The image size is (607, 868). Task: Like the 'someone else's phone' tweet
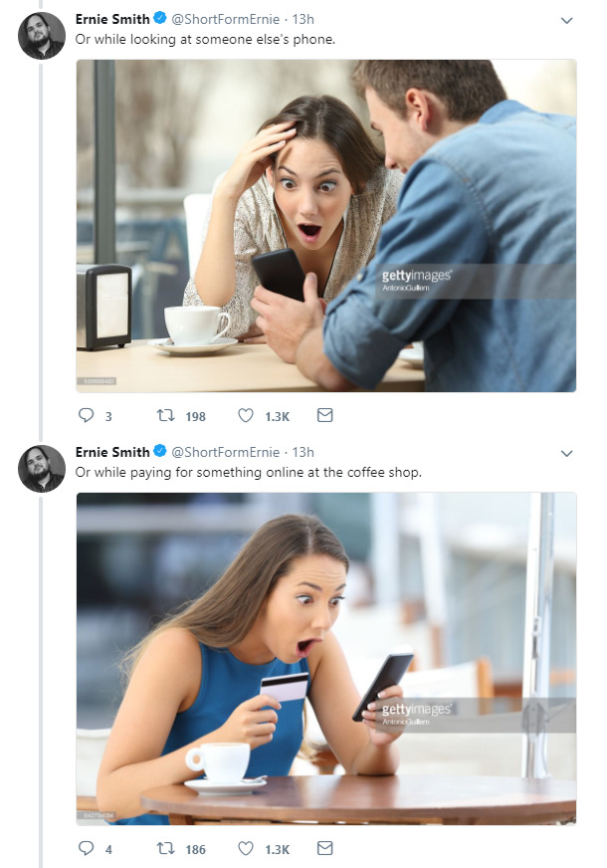(246, 416)
